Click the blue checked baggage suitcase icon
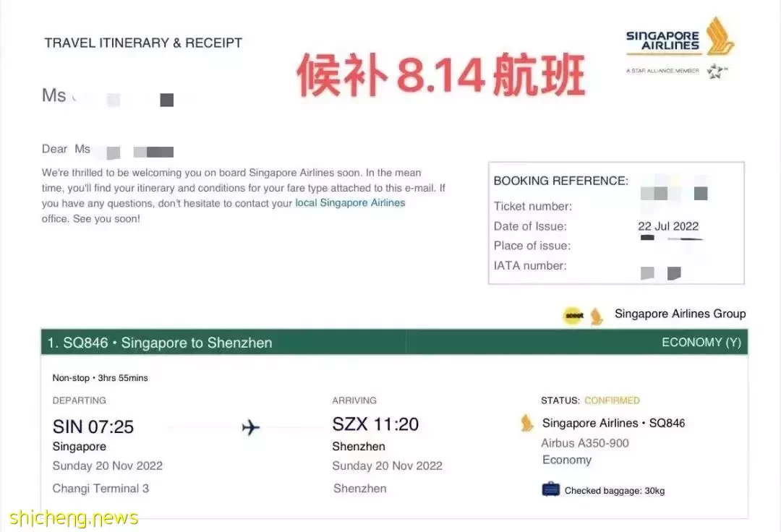The height and width of the screenshot is (532, 781). 551,490
